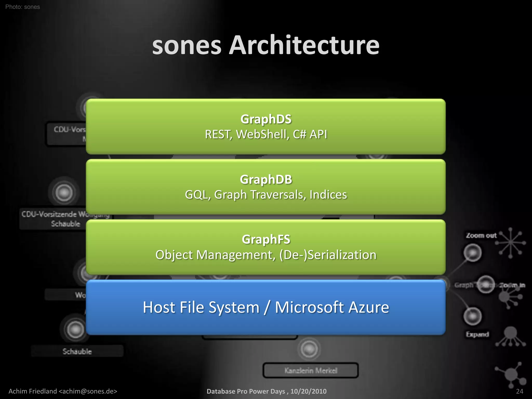Image resolution: width=532 pixels, height=399 pixels.
Task: Click the green GraphDS layer box
Action: (x=266, y=127)
